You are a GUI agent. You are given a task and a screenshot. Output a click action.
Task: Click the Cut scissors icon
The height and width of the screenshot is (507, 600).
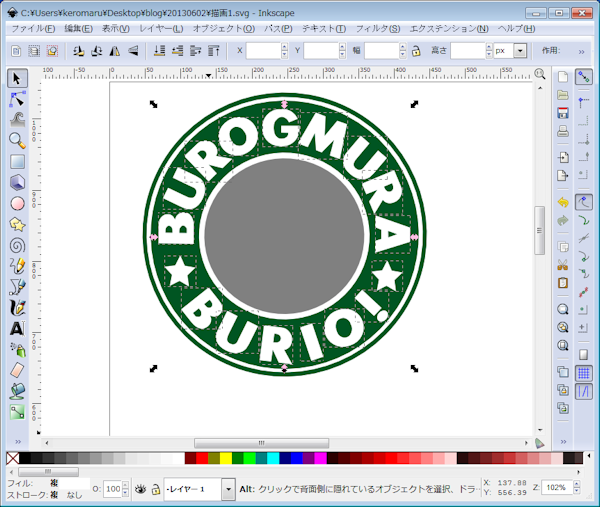point(563,264)
